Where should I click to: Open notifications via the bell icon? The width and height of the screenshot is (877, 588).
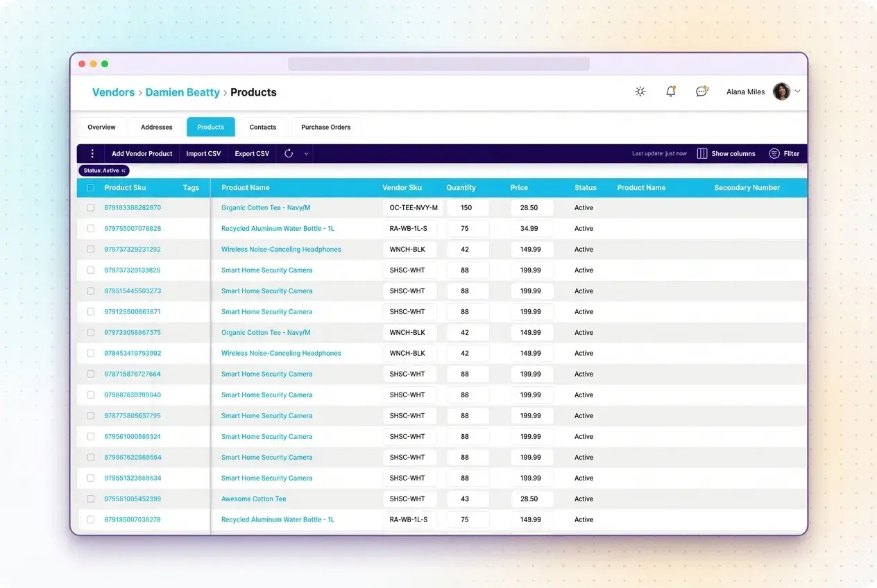[x=670, y=91]
